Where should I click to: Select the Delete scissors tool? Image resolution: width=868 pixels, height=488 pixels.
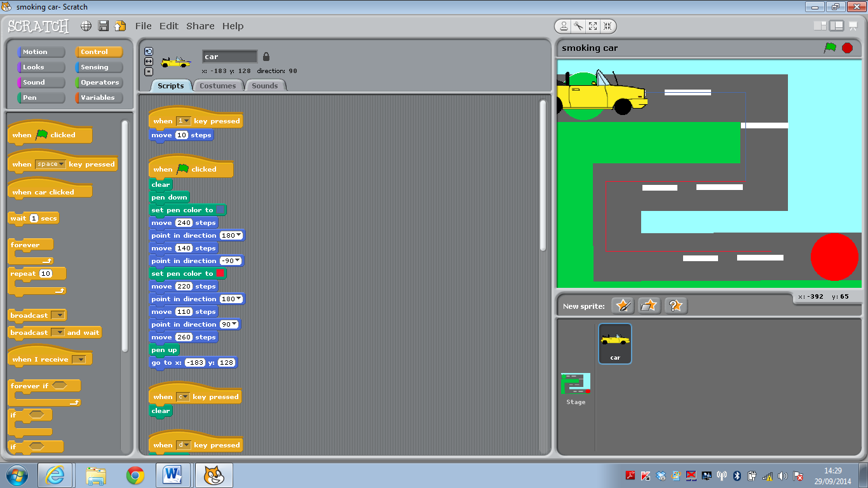coord(578,26)
